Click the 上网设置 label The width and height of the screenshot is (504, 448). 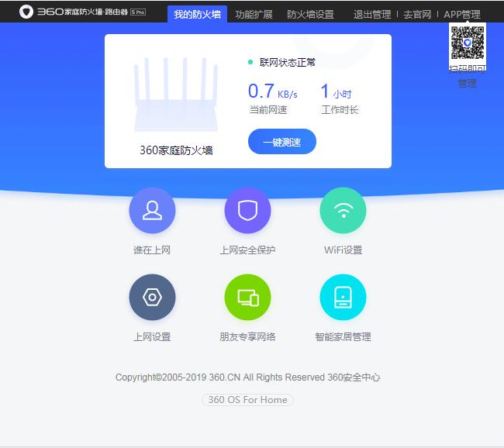(152, 337)
